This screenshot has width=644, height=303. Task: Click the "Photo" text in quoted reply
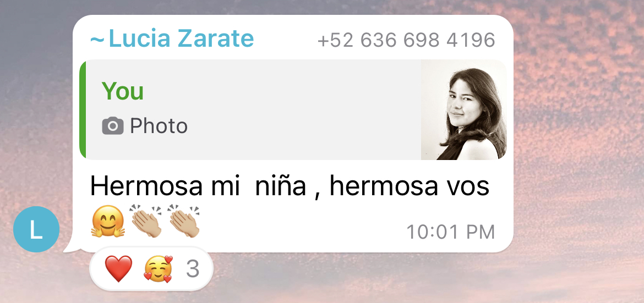[159, 125]
